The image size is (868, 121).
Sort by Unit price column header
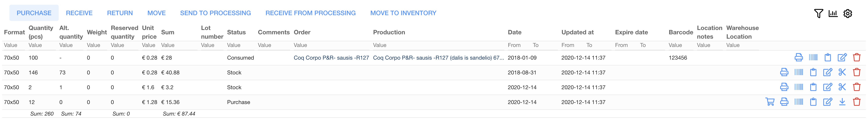[149, 32]
